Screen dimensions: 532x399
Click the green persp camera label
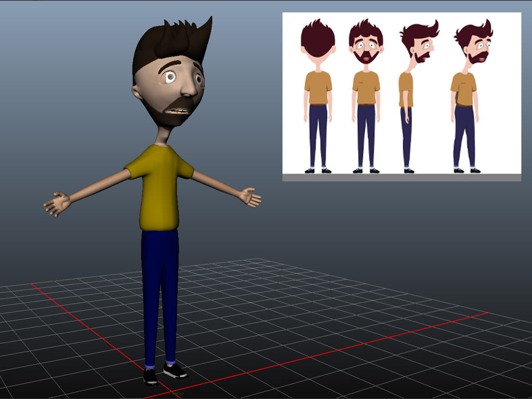(x=178, y=394)
